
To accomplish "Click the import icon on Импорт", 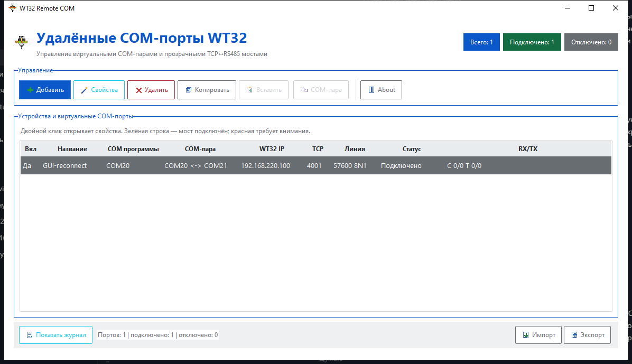I will 526,335.
